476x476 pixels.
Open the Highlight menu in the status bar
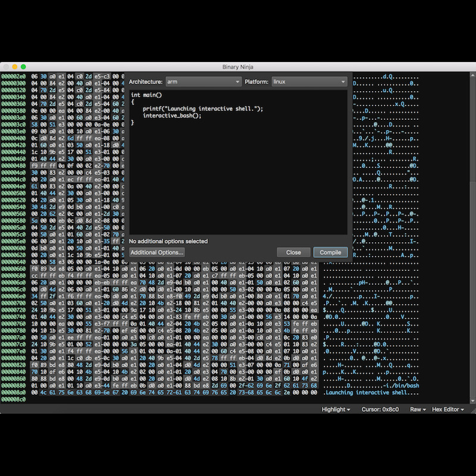(336, 409)
